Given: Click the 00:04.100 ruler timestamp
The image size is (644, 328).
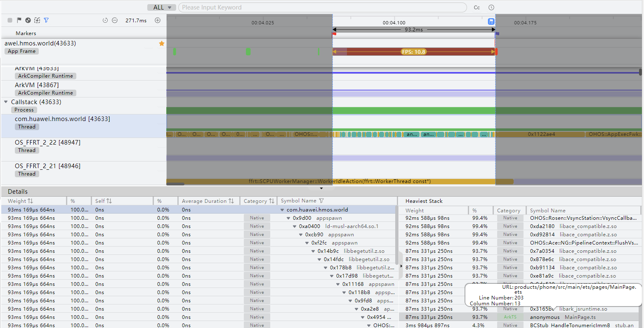Looking at the screenshot, I should pos(394,23).
